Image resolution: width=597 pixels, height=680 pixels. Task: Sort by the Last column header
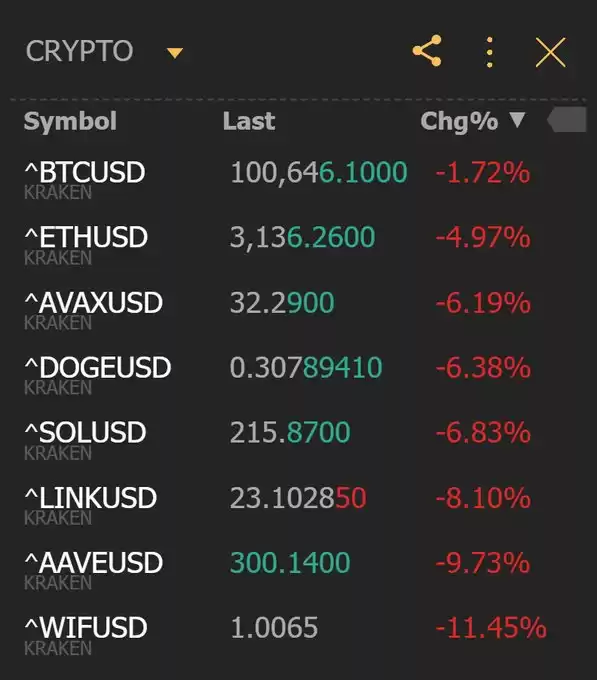[x=249, y=121]
